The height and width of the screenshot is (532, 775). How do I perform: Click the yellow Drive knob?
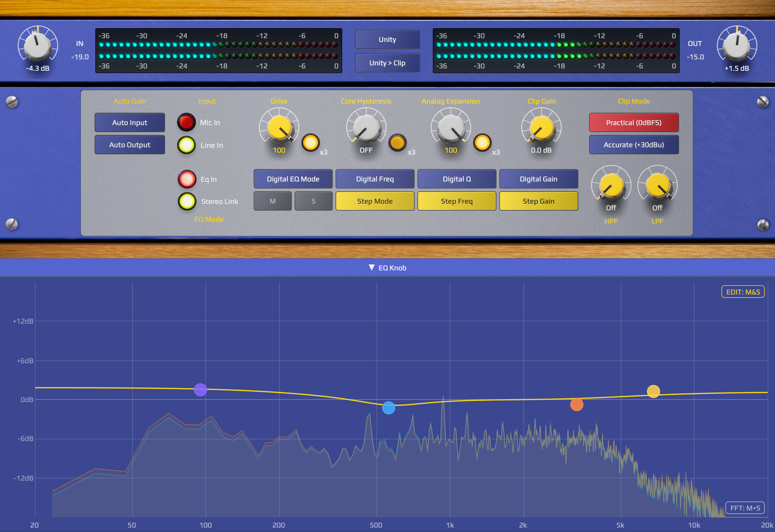point(279,128)
